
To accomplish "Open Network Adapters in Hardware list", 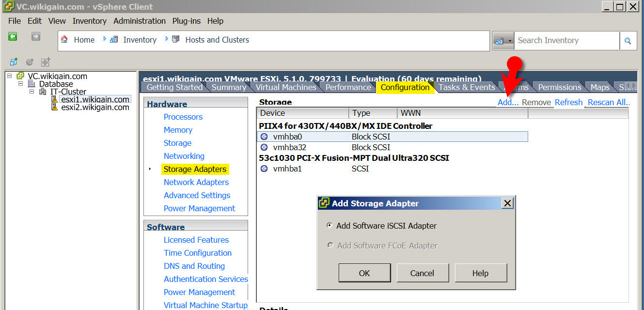I will pyautogui.click(x=196, y=182).
